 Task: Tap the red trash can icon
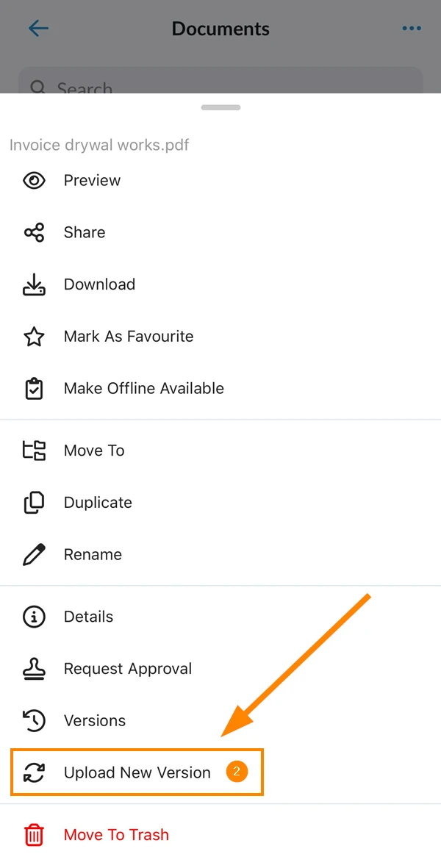(35, 835)
